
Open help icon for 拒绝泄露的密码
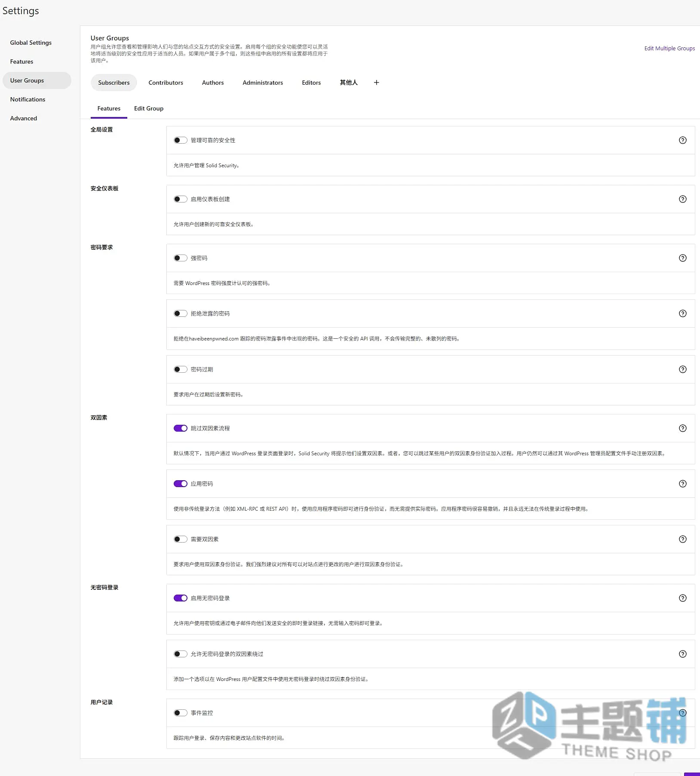pyautogui.click(x=682, y=313)
